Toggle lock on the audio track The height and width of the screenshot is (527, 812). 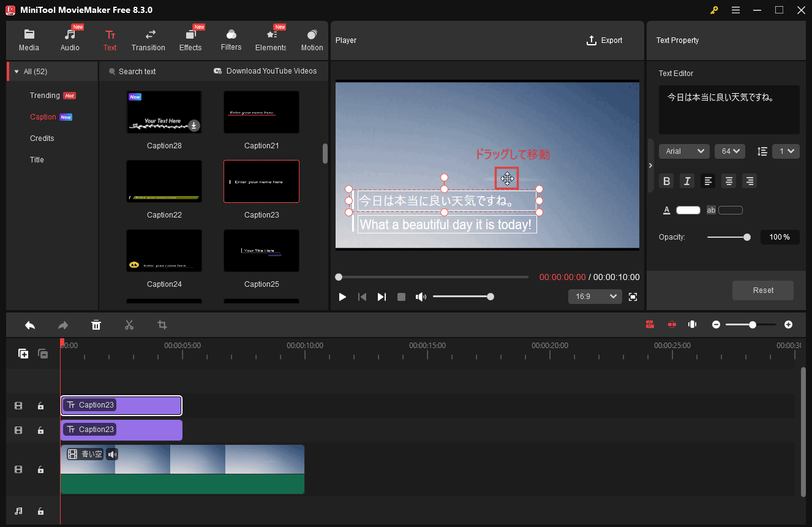(40, 511)
